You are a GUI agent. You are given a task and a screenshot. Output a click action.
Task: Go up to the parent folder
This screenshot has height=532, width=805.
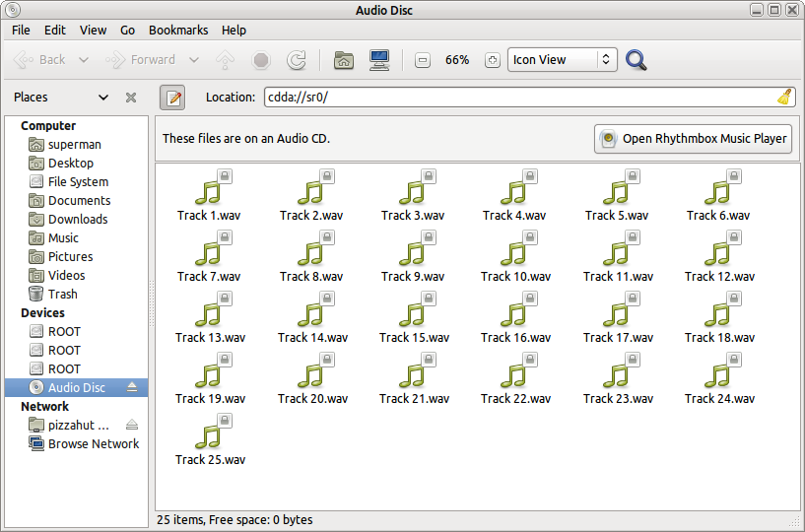click(225, 60)
